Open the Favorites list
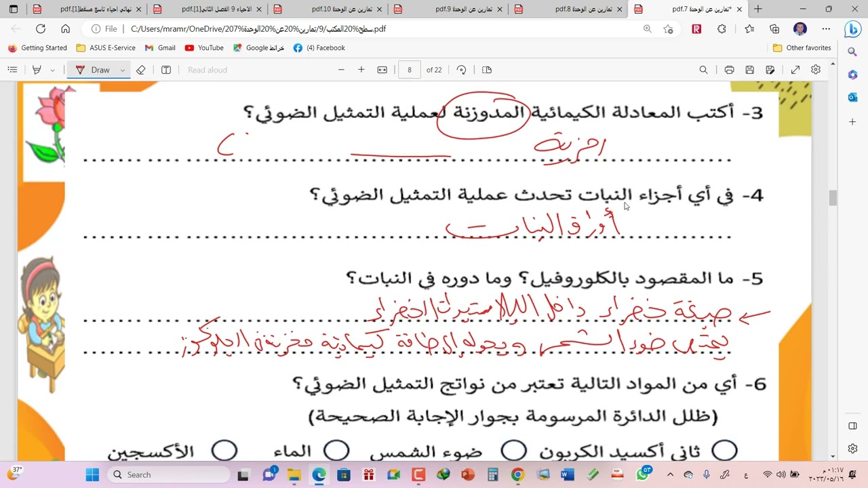This screenshot has width=868, height=488. click(x=749, y=29)
